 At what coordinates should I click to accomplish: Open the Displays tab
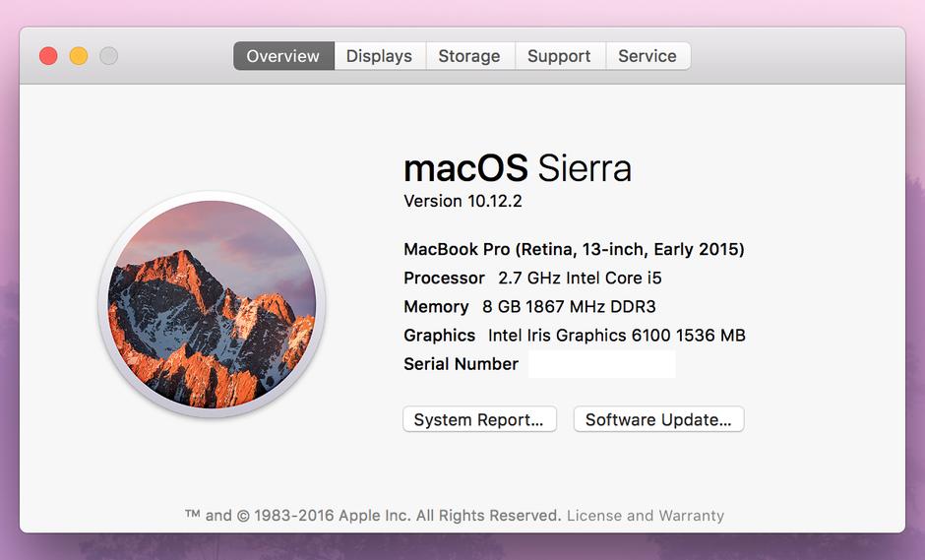(x=379, y=56)
